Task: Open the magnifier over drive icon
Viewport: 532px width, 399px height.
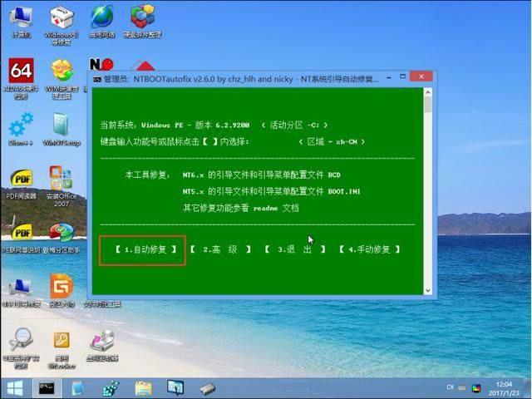Action: coord(21,348)
